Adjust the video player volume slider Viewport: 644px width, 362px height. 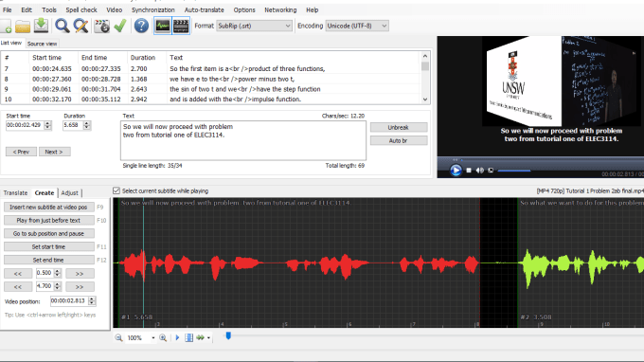point(514,171)
